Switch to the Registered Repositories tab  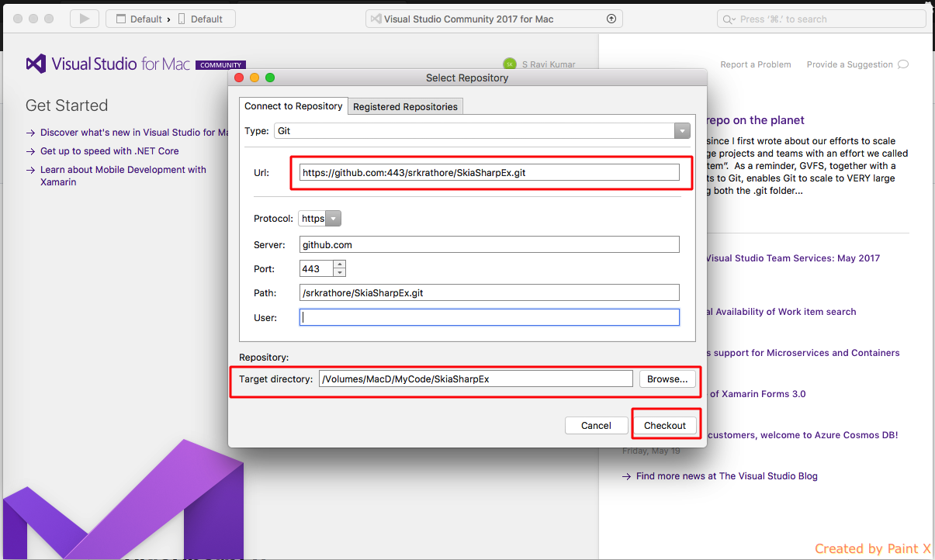[x=406, y=106]
